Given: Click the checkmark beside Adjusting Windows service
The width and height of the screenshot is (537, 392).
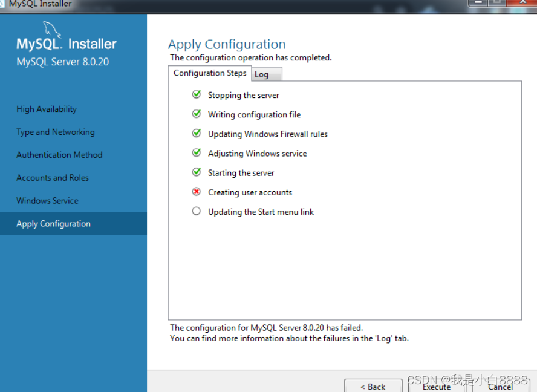Looking at the screenshot, I should tap(196, 153).
